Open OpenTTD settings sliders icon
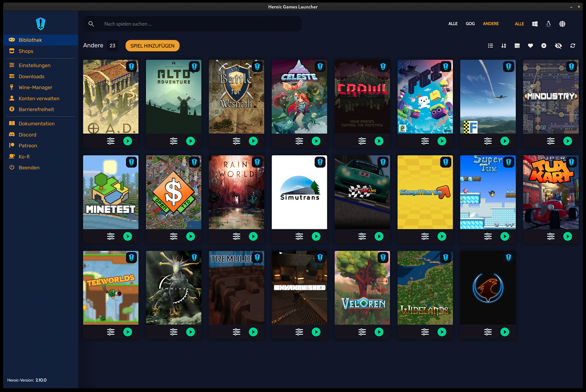Screen dimensions: 586x392 pos(174,236)
